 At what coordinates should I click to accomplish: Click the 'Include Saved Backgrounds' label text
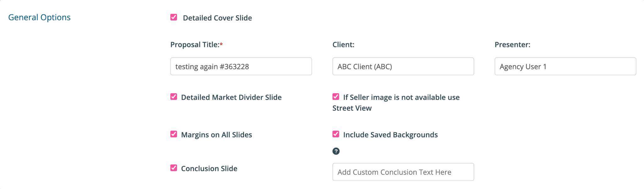click(x=391, y=135)
